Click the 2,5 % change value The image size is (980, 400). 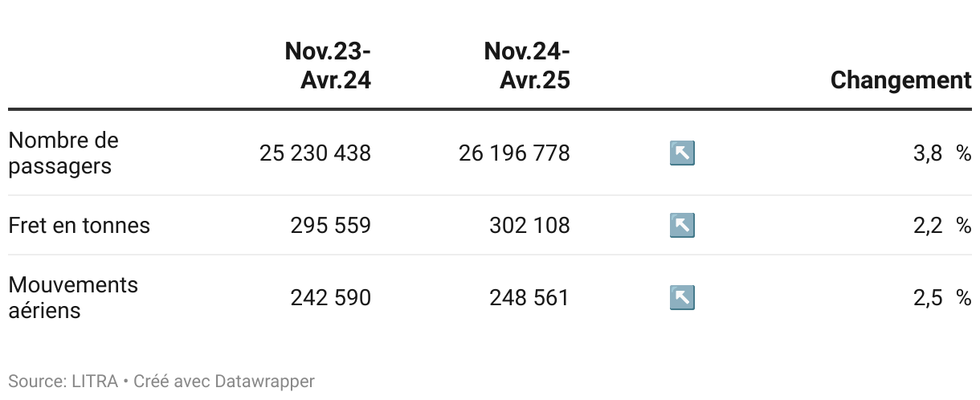click(x=942, y=298)
